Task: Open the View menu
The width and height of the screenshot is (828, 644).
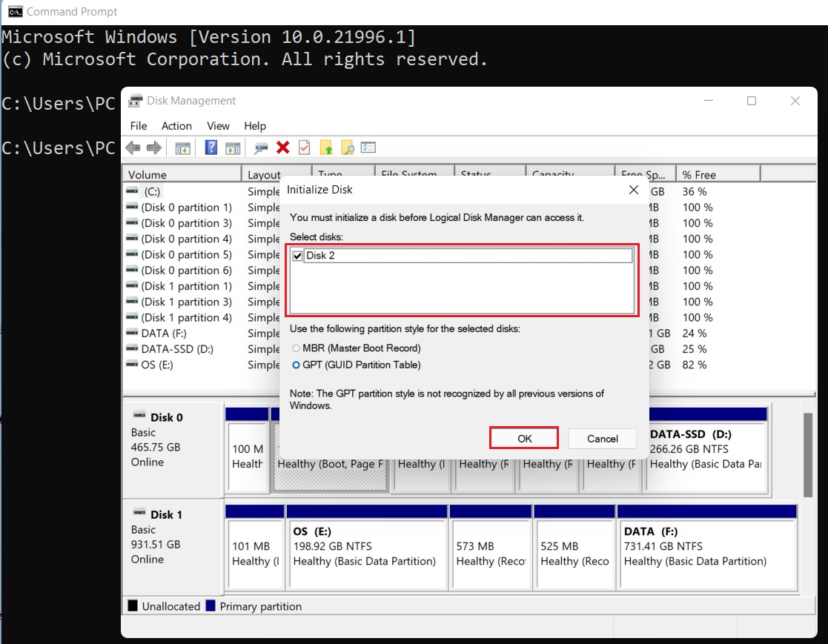Action: pos(218,126)
